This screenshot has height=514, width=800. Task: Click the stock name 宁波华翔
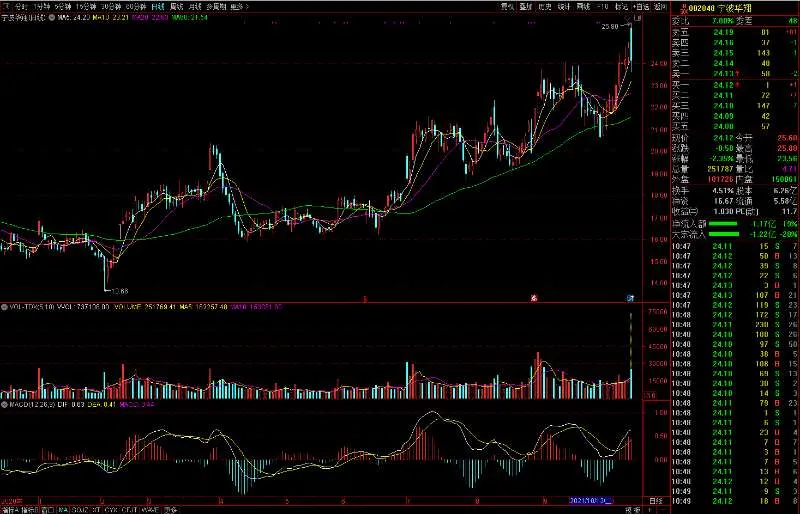pyautogui.click(x=735, y=8)
